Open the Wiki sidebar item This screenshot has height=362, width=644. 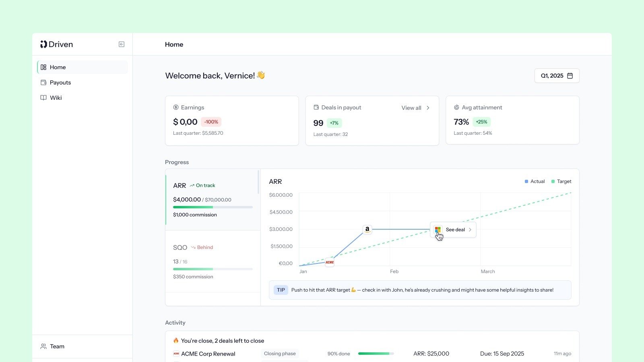(56, 98)
